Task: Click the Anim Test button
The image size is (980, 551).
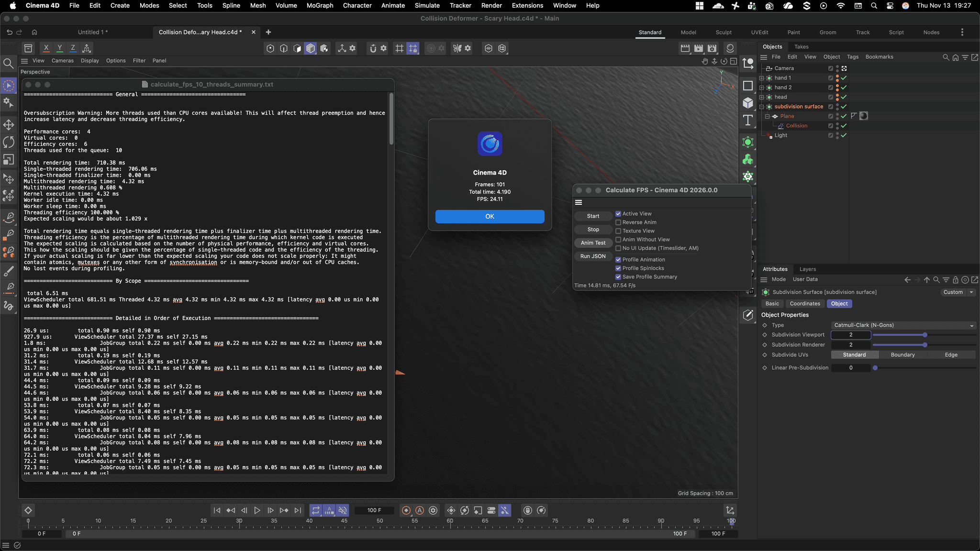Action: click(x=593, y=243)
